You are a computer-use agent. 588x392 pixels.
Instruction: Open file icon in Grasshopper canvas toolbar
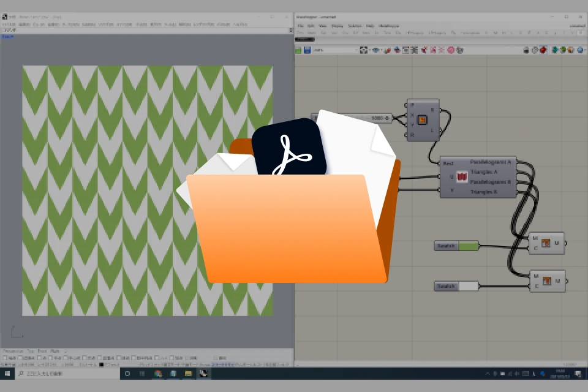pos(298,50)
